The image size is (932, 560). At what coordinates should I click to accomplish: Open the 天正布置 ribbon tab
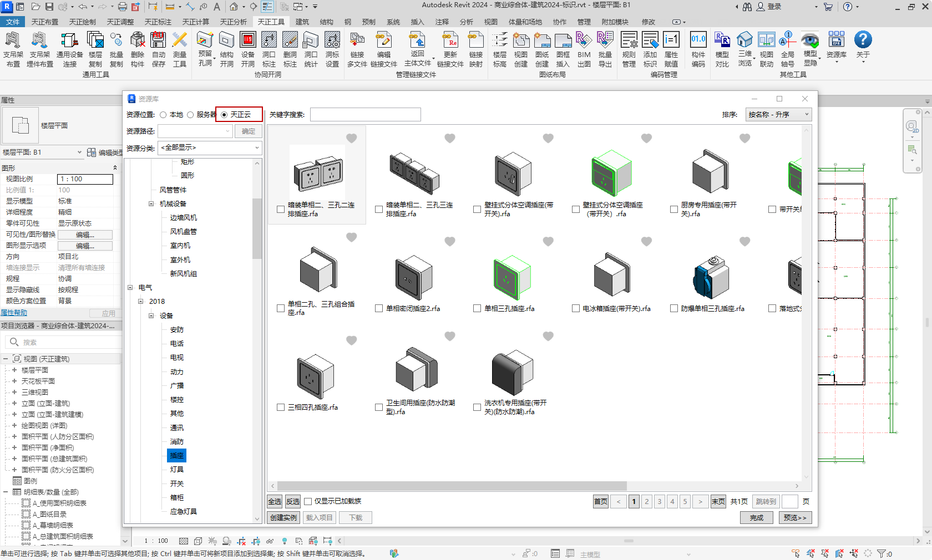[x=45, y=22]
